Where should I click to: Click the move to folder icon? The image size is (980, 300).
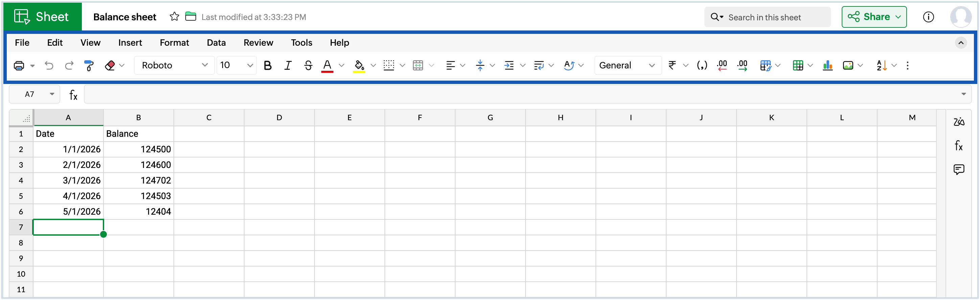pyautogui.click(x=191, y=16)
